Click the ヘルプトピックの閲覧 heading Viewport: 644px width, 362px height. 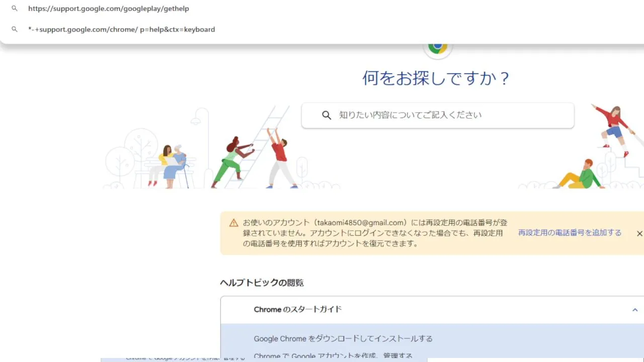coord(262,283)
